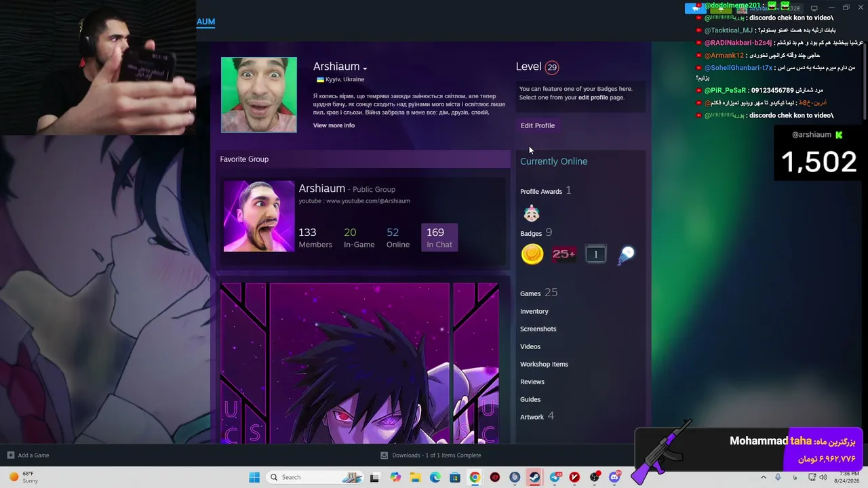Image resolution: width=868 pixels, height=488 pixels.
Task: Expand the Arshiaum profile name dropdown
Action: pyautogui.click(x=365, y=68)
